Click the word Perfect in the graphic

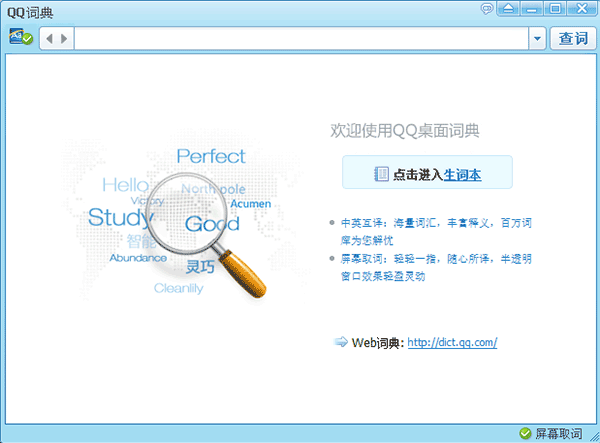pos(211,156)
